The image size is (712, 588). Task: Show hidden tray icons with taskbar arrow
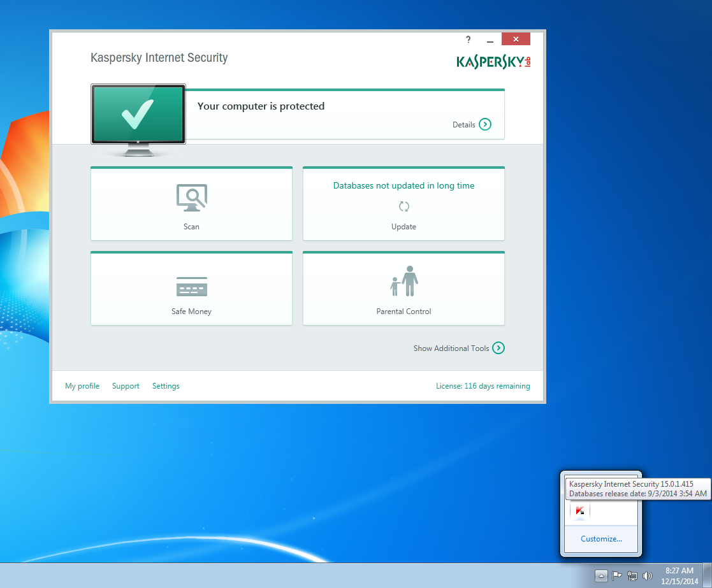pyautogui.click(x=600, y=576)
